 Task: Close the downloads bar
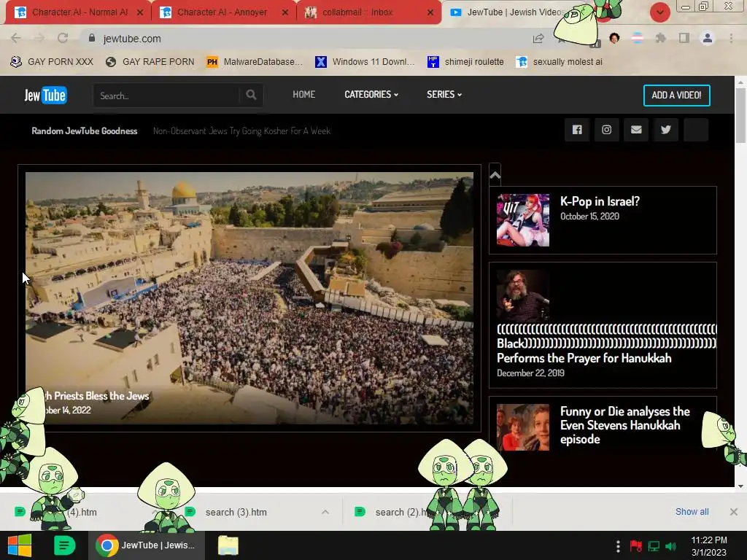734,511
